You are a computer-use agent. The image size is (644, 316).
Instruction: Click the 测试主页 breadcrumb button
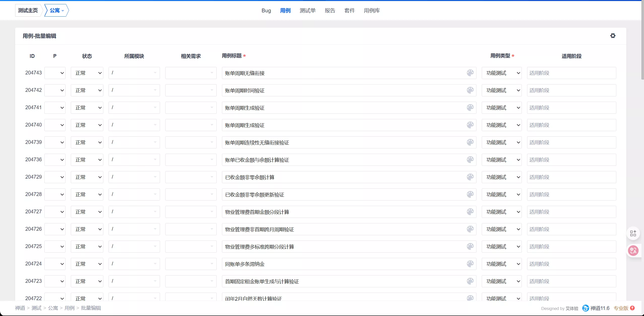click(28, 11)
